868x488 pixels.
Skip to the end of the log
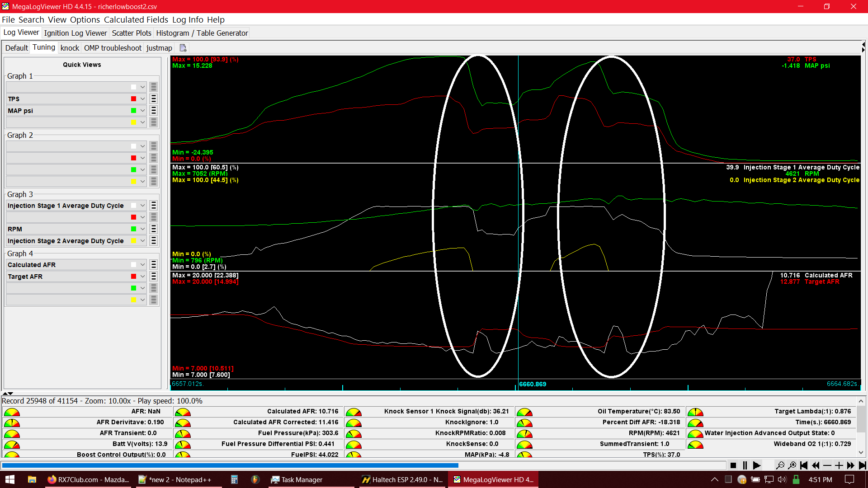(x=862, y=465)
